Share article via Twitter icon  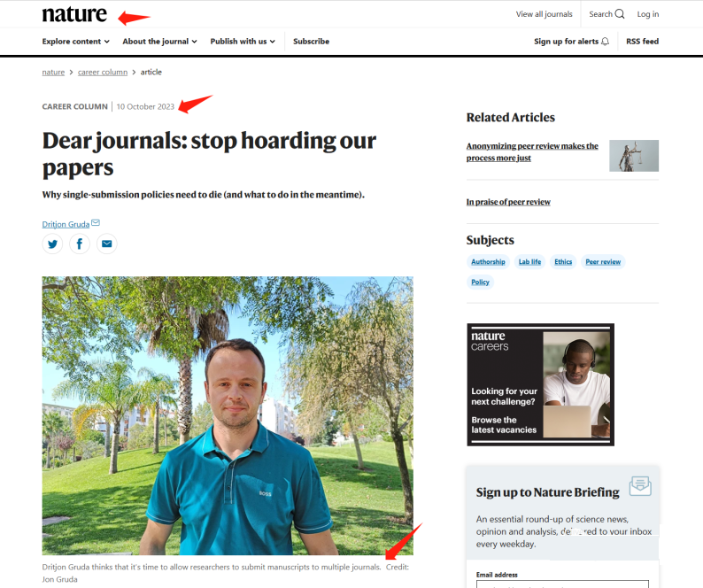52,244
